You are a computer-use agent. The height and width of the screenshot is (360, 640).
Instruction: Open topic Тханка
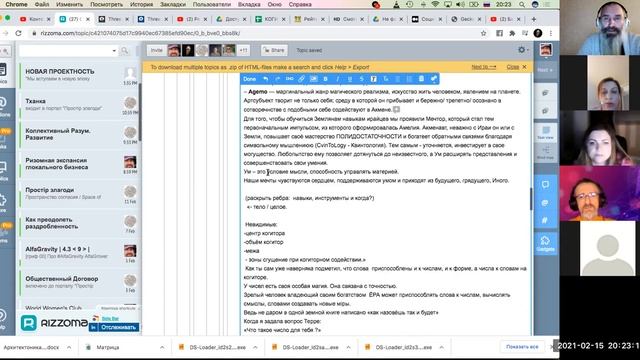(x=79, y=104)
